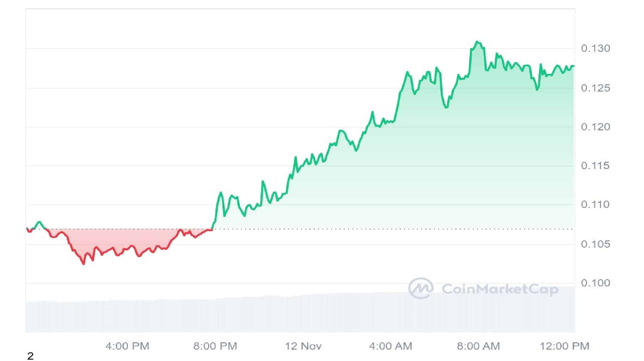Click the 4:00 PM time label

[x=127, y=346]
